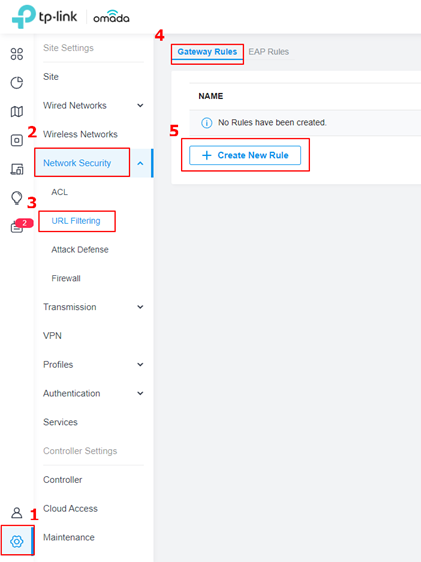Screen dimensions: 421x562
Task: Expand the Transmission menu chevron
Action: click(x=140, y=307)
